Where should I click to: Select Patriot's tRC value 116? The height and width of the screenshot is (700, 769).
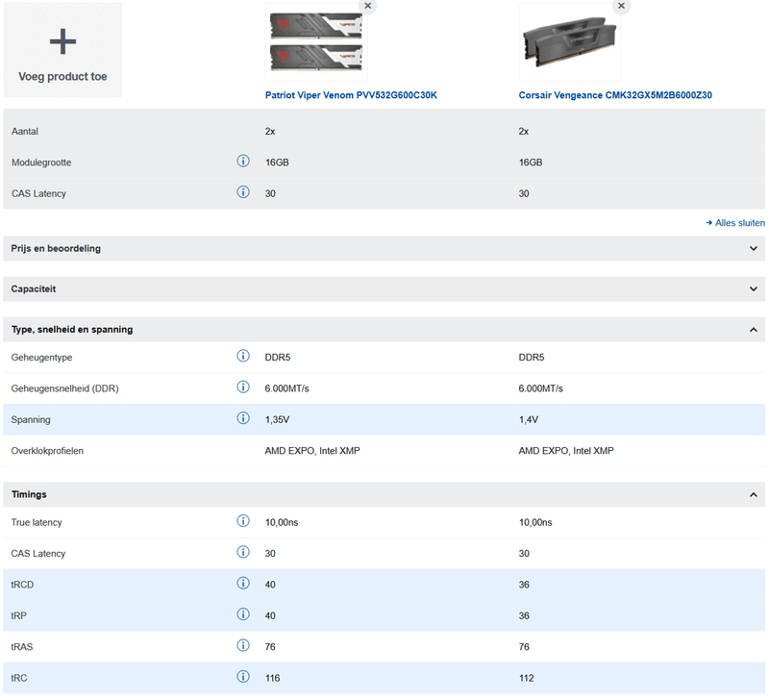click(273, 679)
